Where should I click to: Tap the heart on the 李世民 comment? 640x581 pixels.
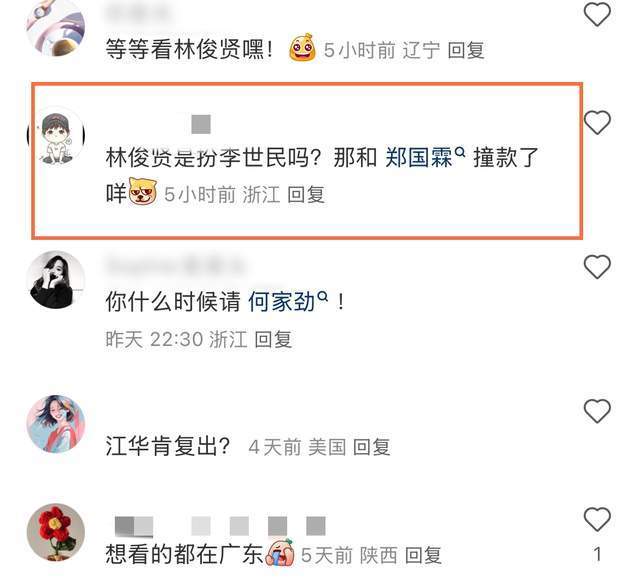coord(597,122)
